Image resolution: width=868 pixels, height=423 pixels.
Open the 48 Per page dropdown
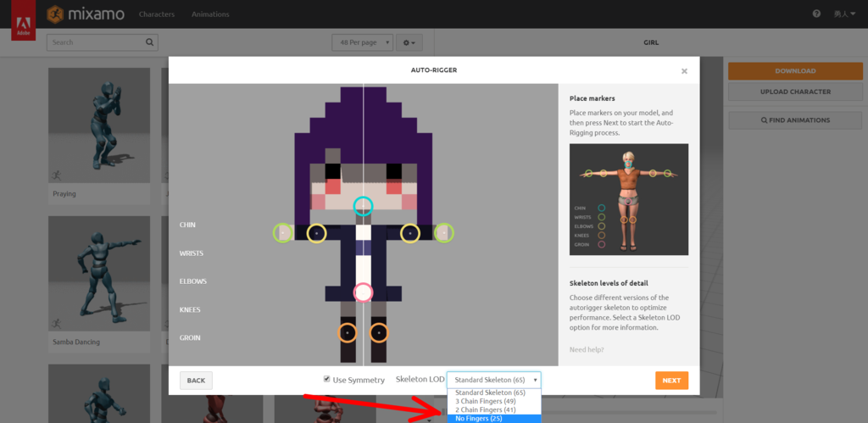click(362, 42)
